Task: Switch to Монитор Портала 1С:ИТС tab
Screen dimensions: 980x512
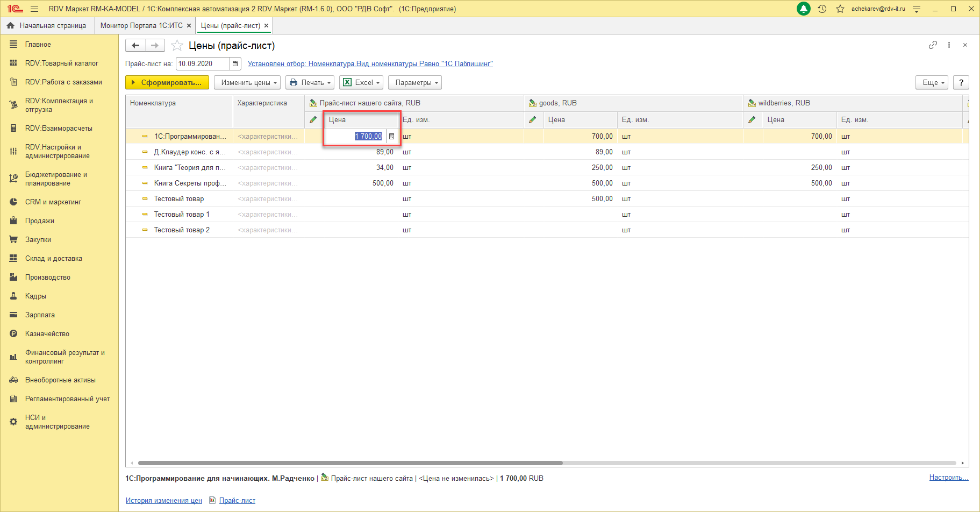Action: point(141,25)
